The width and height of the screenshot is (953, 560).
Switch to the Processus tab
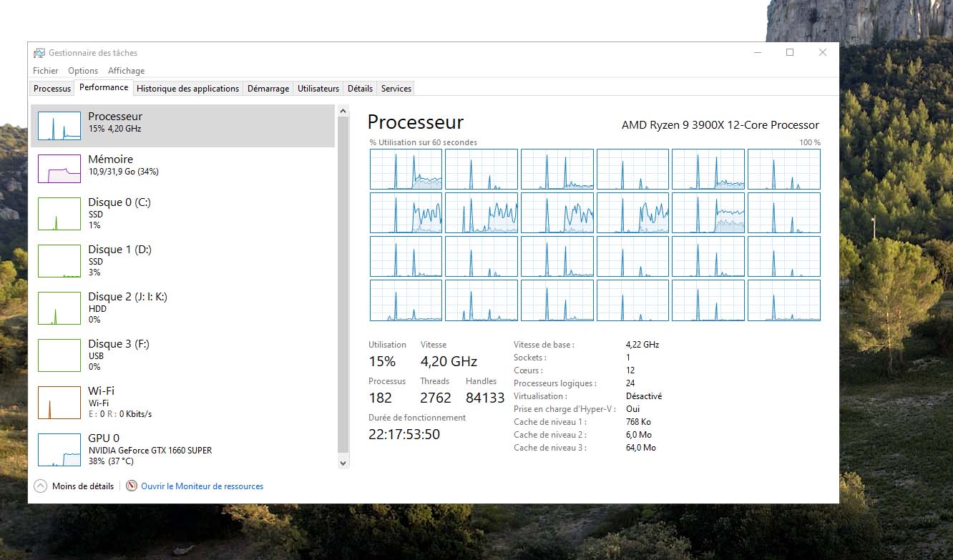52,89
